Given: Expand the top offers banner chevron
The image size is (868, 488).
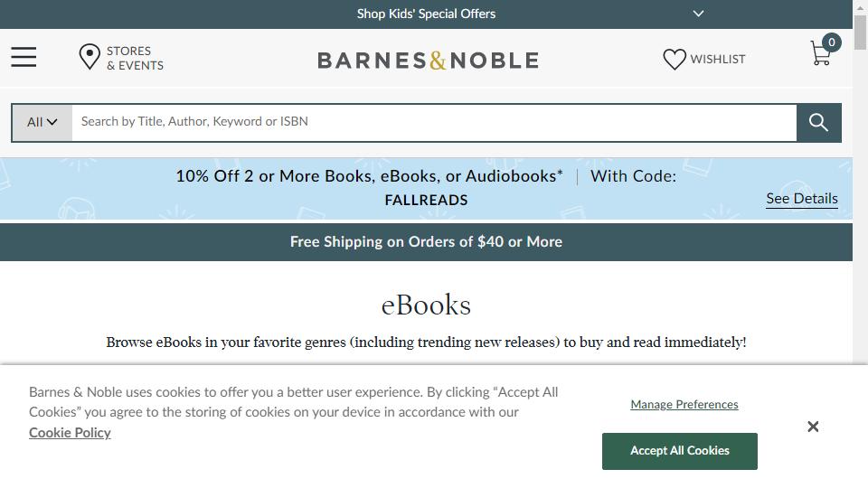Looking at the screenshot, I should click(x=698, y=14).
